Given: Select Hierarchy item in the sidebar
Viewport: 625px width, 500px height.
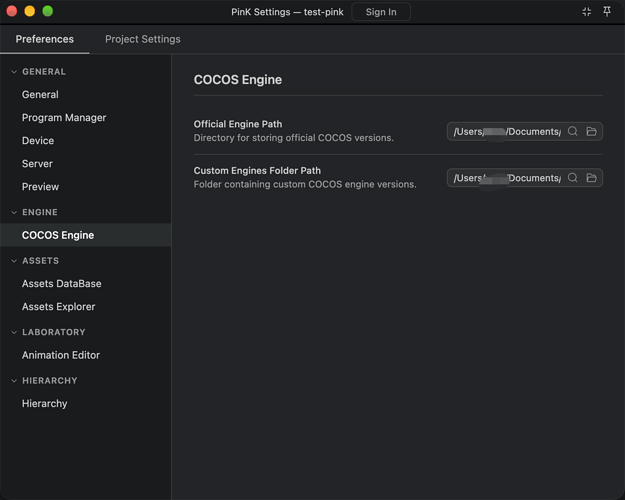Looking at the screenshot, I should pyautogui.click(x=86, y=404).
